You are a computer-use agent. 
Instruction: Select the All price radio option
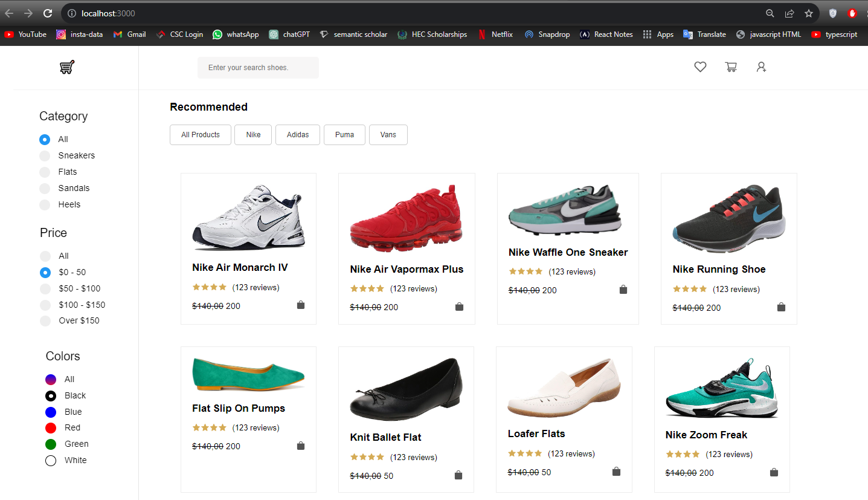(45, 256)
